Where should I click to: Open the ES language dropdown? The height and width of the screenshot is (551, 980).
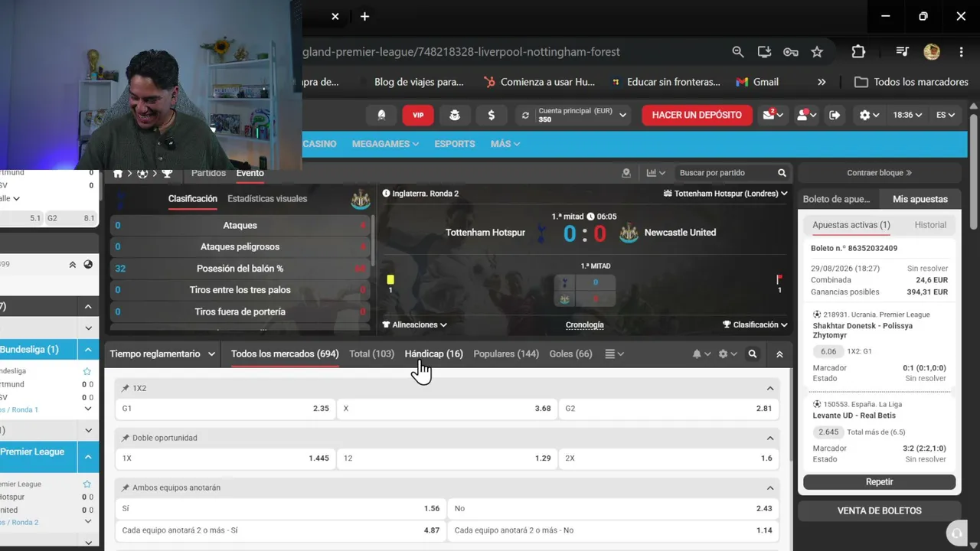pos(946,115)
